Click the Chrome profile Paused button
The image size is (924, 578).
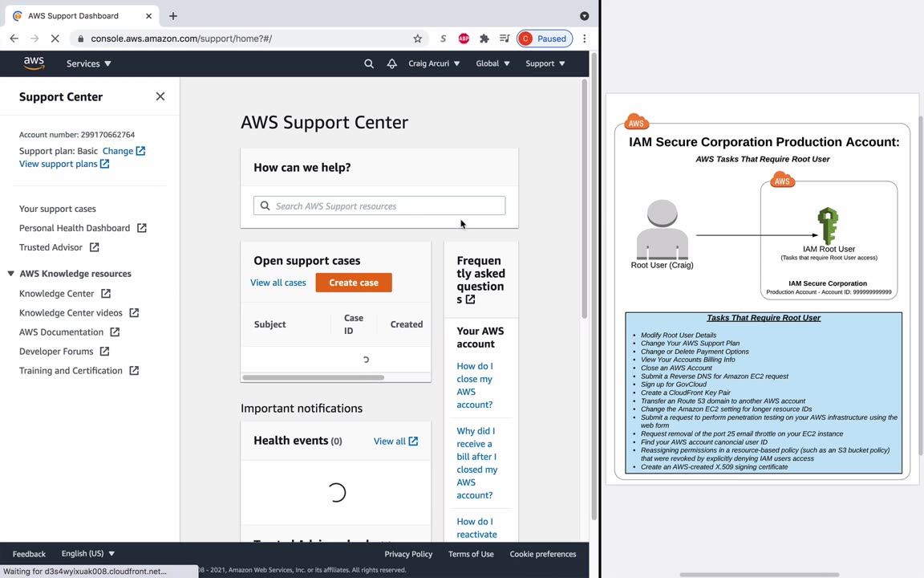coord(545,39)
